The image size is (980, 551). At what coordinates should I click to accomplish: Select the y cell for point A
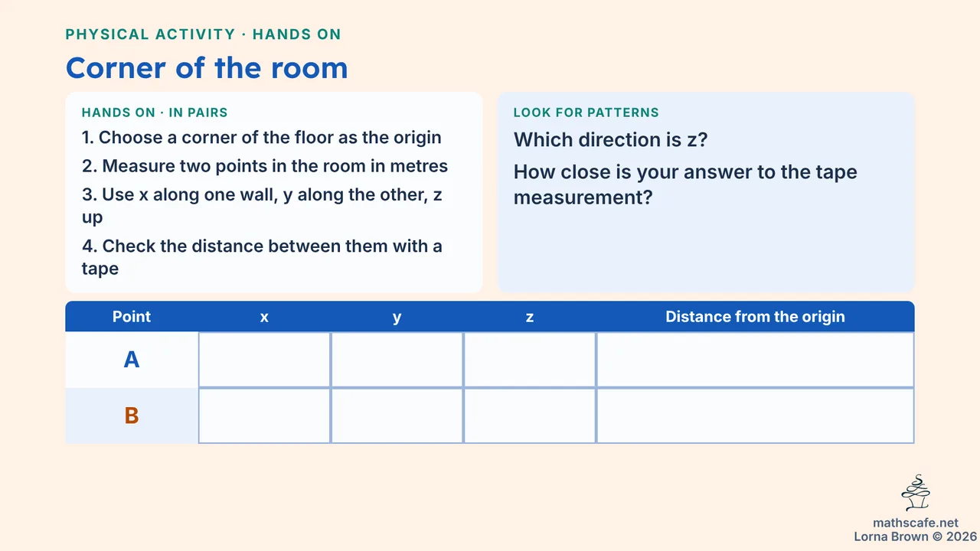click(x=397, y=360)
